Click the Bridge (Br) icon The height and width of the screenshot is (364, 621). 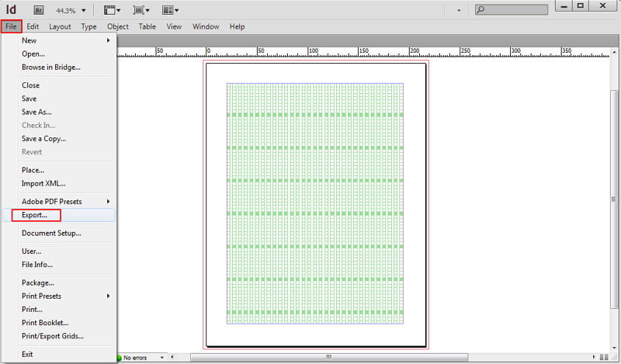click(x=39, y=11)
